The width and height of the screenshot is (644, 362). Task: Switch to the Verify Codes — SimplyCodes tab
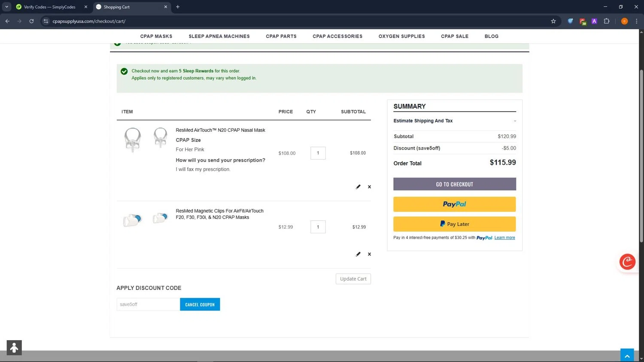click(x=49, y=7)
